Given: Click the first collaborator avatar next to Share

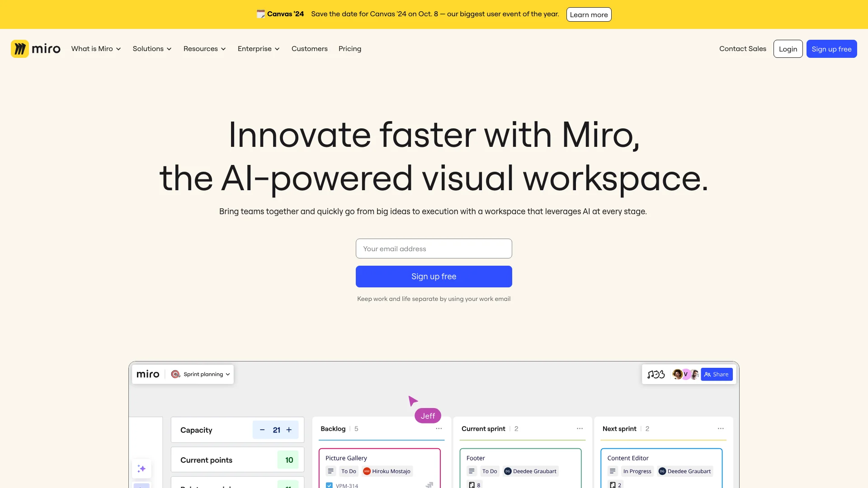Looking at the screenshot, I should tap(677, 374).
